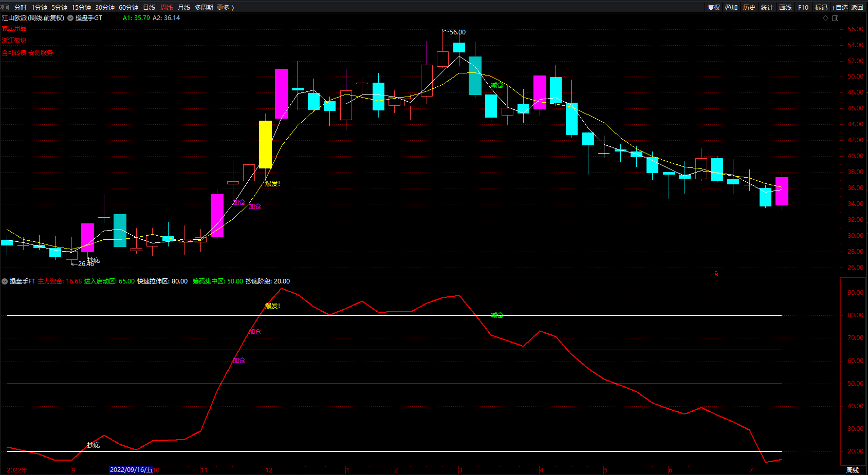Expand the 更多 periods menu

(225, 7)
